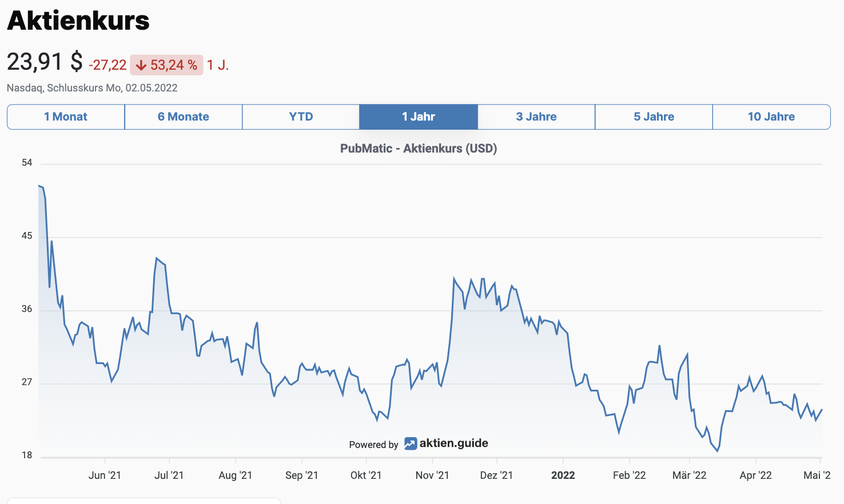Click the Powered by text
This screenshot has width=844, height=504.
[373, 445]
